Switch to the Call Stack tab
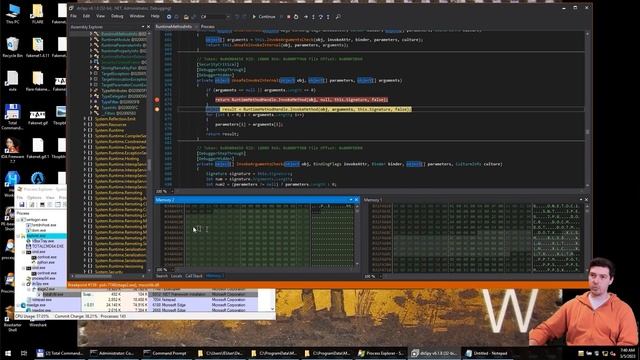This screenshot has height=360, width=640. point(194,276)
